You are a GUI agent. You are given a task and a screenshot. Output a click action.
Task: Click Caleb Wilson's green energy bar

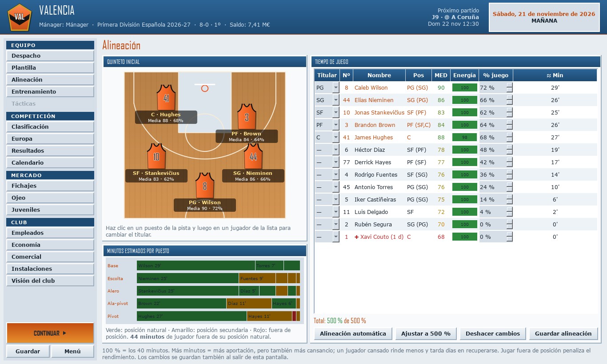pyautogui.click(x=464, y=88)
